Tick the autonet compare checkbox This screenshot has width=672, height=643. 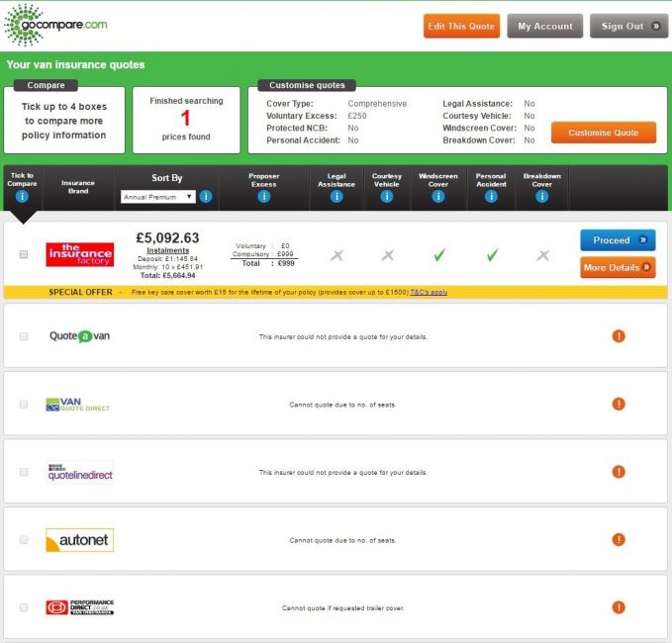[24, 540]
